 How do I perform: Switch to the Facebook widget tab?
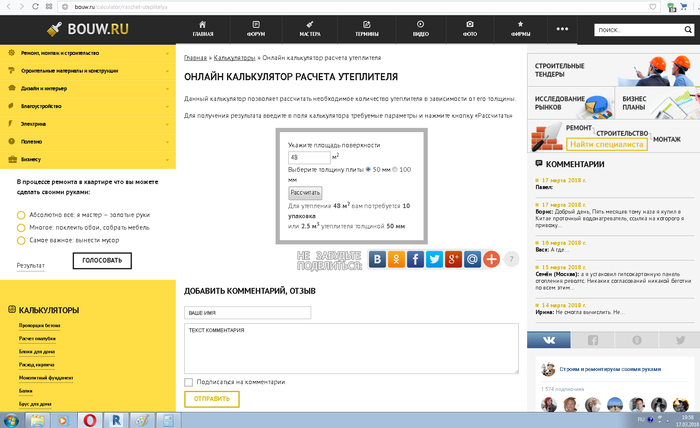pos(594,340)
